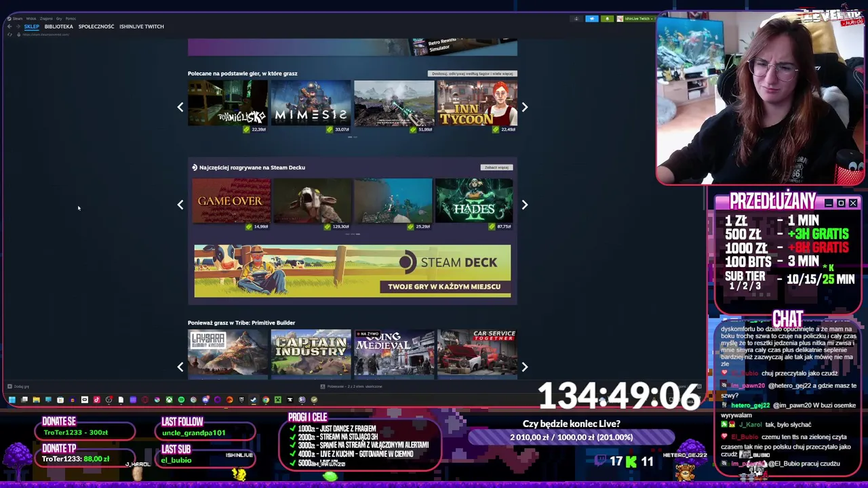Open the Steam menu in menu bar
The image size is (868, 488).
18,18
